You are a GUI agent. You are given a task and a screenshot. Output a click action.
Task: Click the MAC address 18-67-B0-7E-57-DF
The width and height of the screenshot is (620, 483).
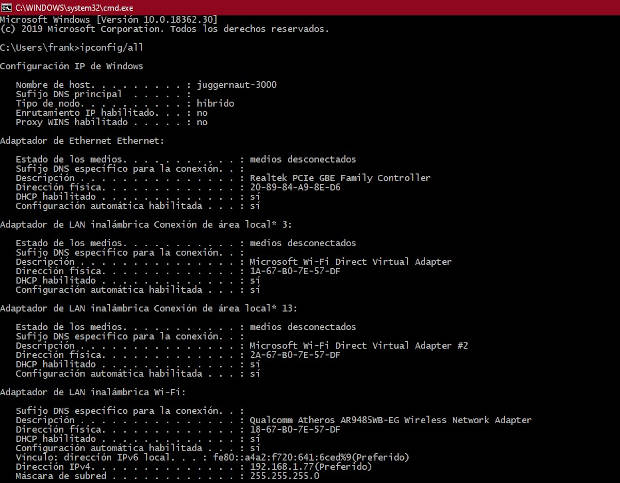pos(295,429)
